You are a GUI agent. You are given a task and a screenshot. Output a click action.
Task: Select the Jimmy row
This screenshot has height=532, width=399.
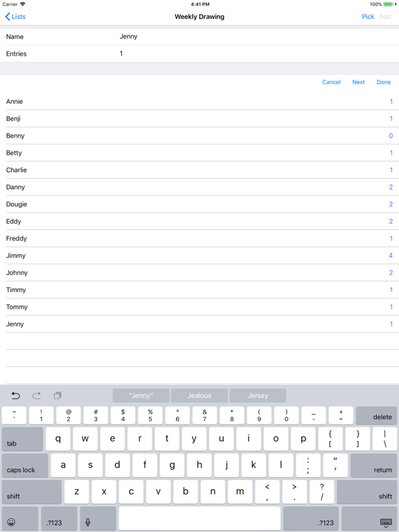(x=199, y=256)
